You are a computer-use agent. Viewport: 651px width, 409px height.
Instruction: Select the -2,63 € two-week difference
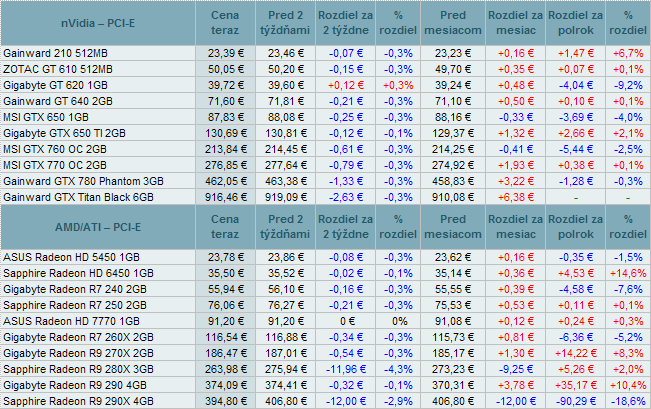346,197
